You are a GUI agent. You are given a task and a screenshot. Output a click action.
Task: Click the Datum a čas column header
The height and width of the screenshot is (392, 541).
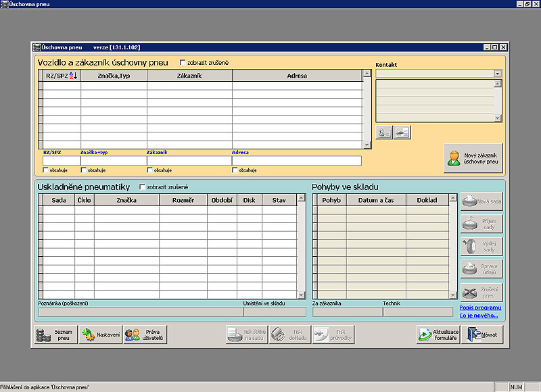(x=376, y=200)
